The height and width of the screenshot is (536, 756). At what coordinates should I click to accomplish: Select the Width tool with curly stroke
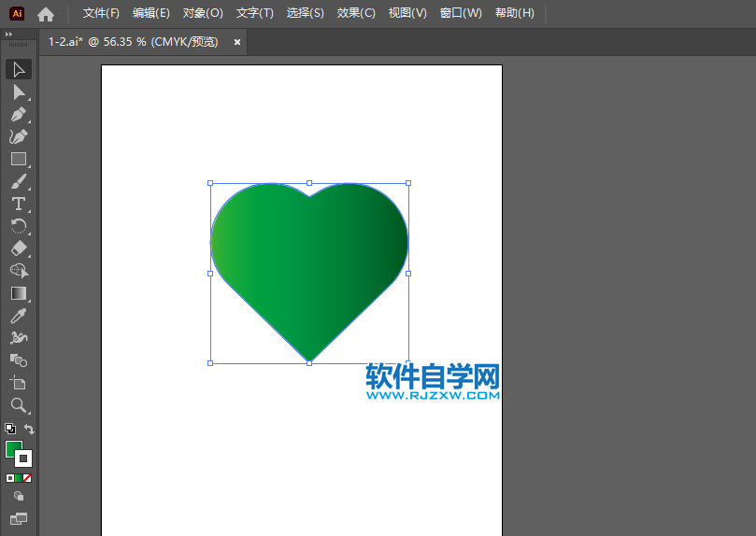click(x=19, y=338)
